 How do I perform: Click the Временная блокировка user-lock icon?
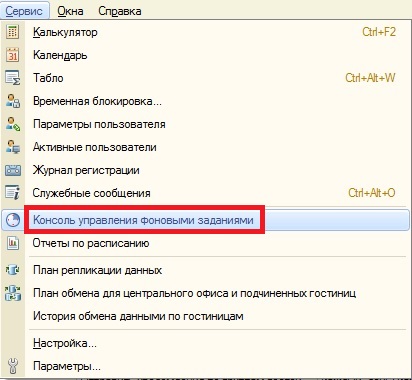13,101
